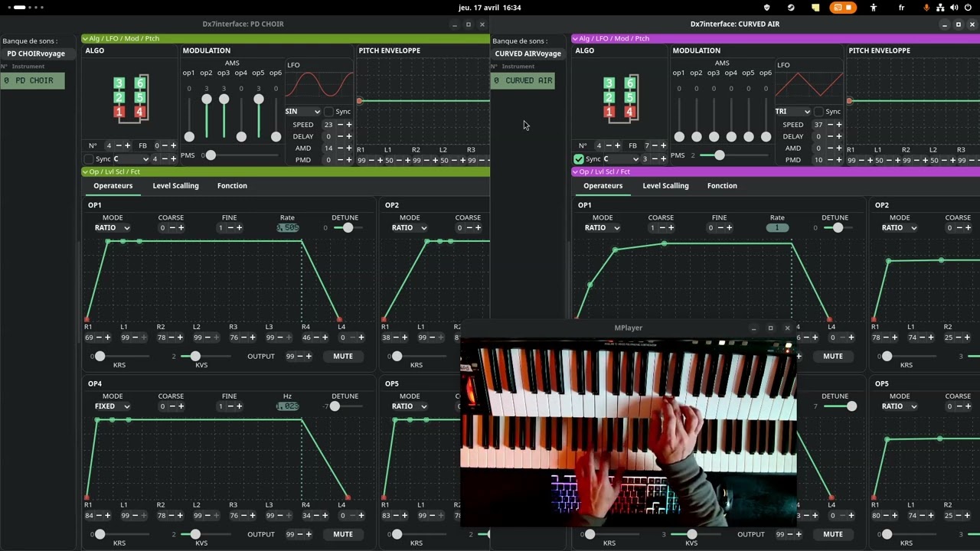
Task: Stop the screen cast recording indicator
Action: tap(843, 8)
